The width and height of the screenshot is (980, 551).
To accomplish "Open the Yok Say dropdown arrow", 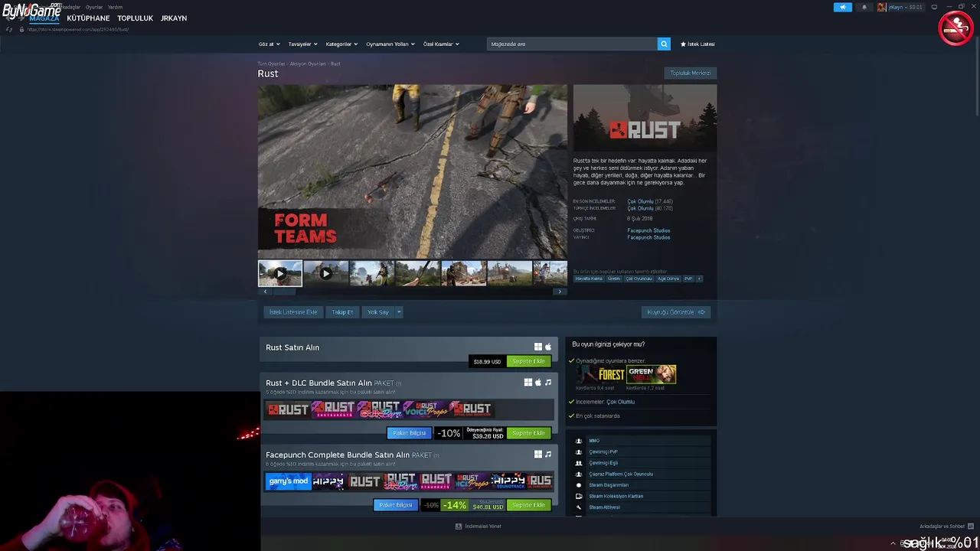I will 399,312.
